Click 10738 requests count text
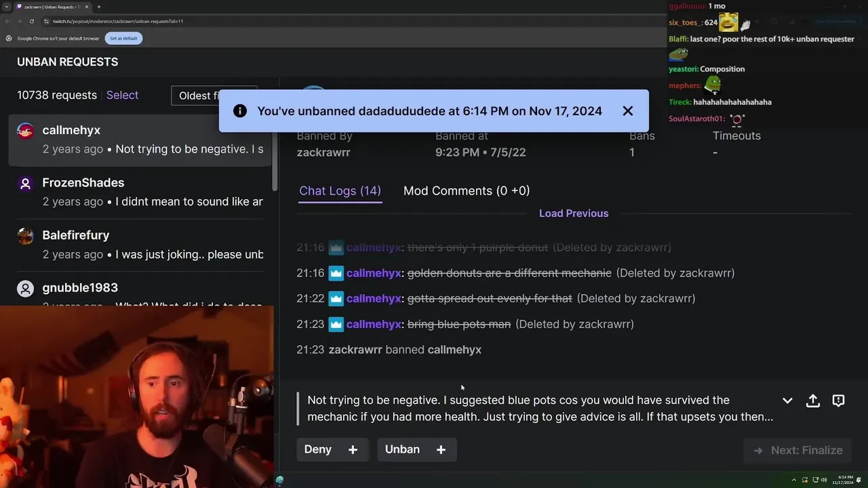Image resolution: width=868 pixels, height=488 pixels. (x=57, y=96)
